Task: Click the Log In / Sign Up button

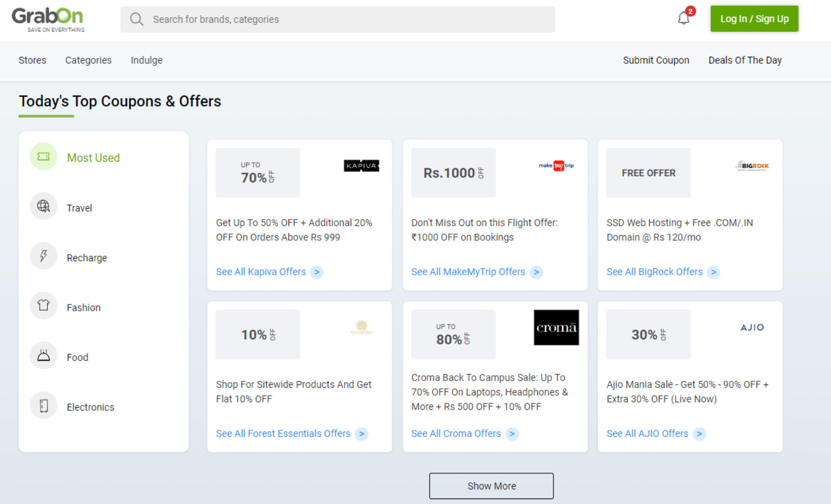Action: [x=754, y=18]
